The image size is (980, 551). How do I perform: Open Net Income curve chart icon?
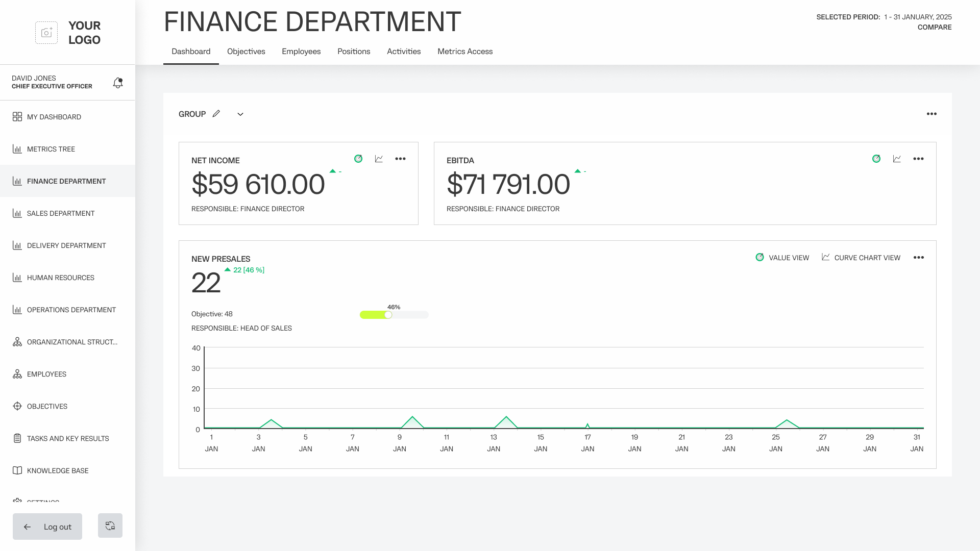(x=379, y=159)
